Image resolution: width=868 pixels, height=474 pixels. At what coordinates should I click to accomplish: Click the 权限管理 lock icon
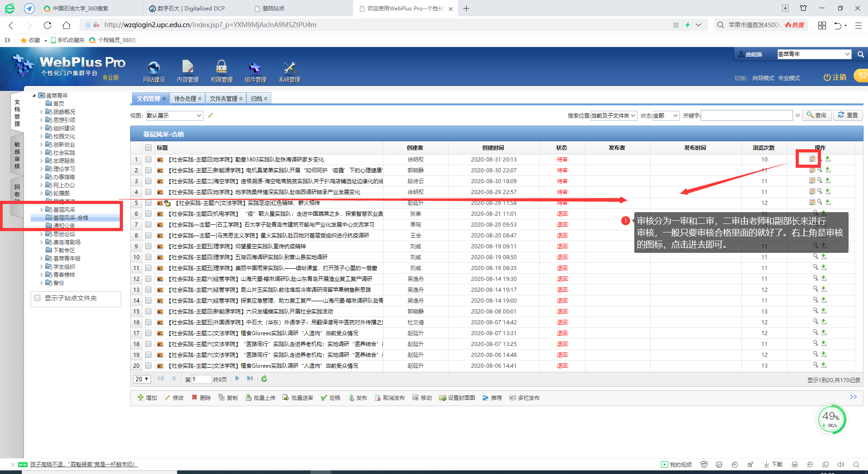222,68
